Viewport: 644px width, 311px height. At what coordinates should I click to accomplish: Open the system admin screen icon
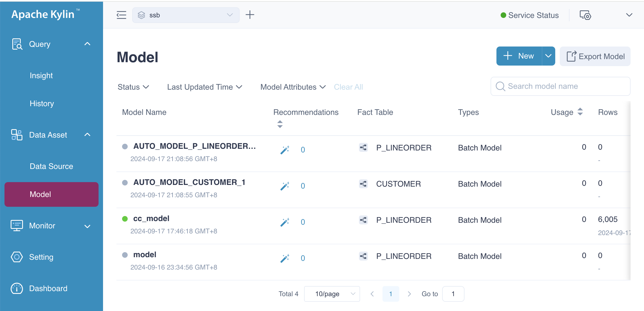tap(585, 15)
